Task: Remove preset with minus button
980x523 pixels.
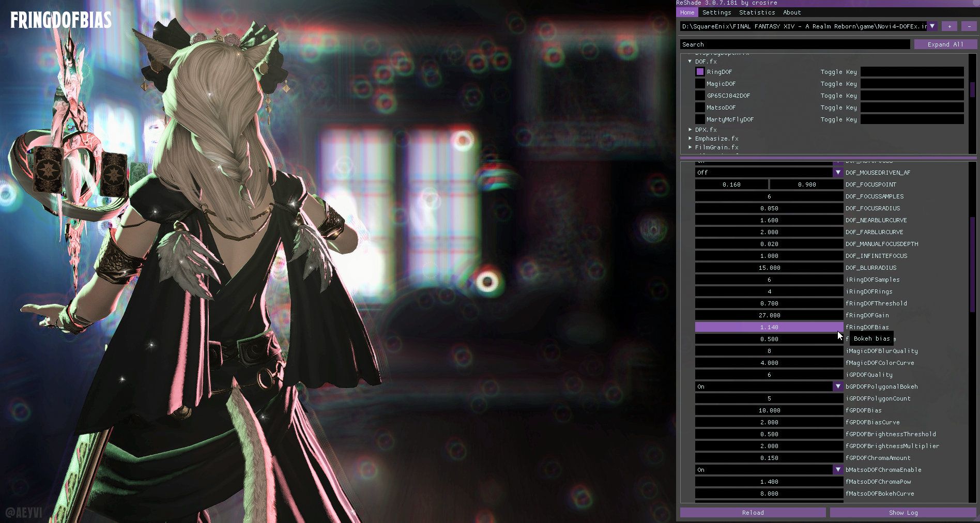Action: click(969, 26)
